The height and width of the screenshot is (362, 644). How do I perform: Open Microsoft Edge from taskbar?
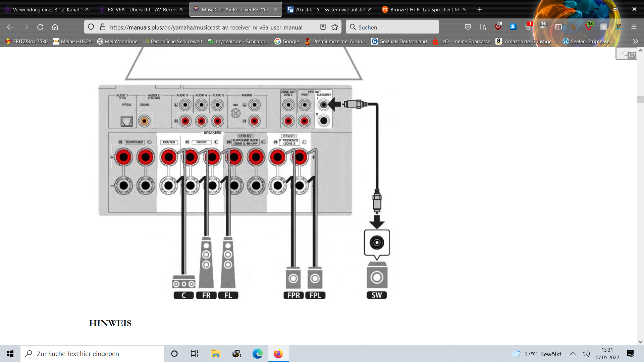(257, 354)
